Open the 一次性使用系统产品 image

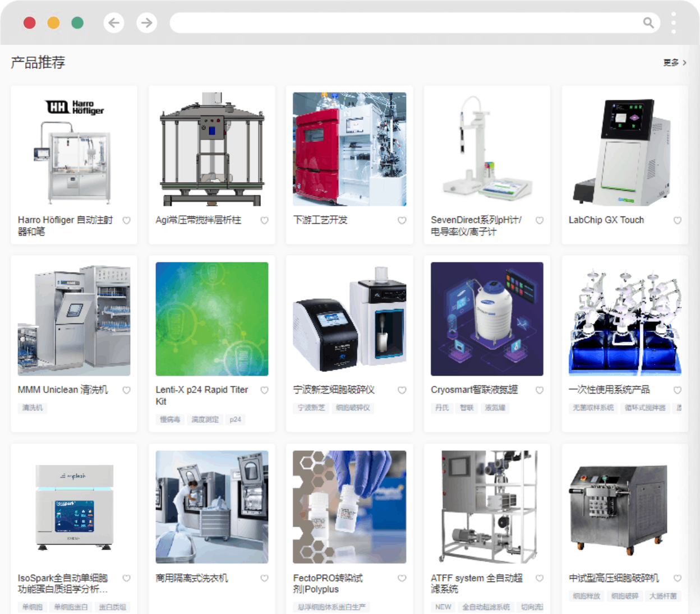[625, 319]
